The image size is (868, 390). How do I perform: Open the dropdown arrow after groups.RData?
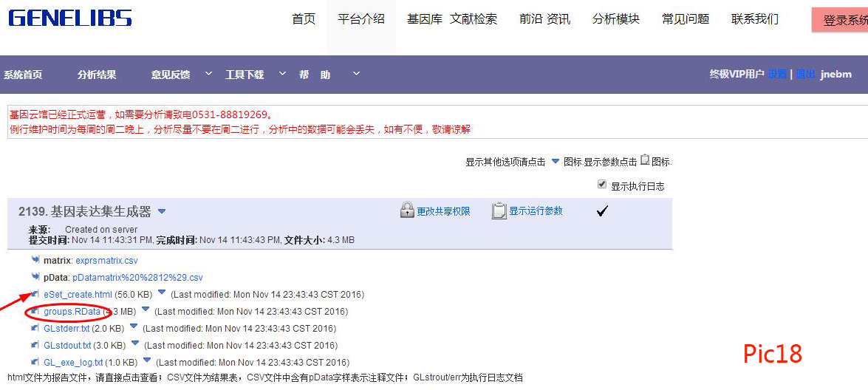click(146, 310)
